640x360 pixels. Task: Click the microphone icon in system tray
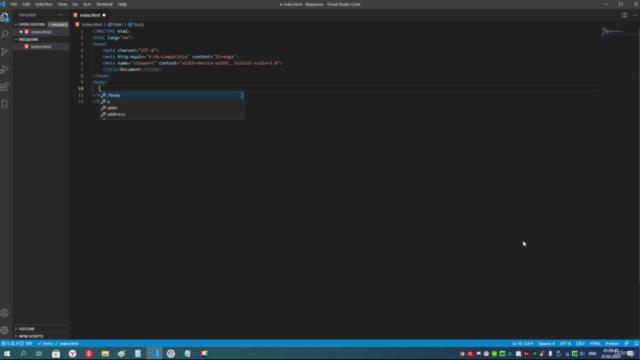click(550, 353)
